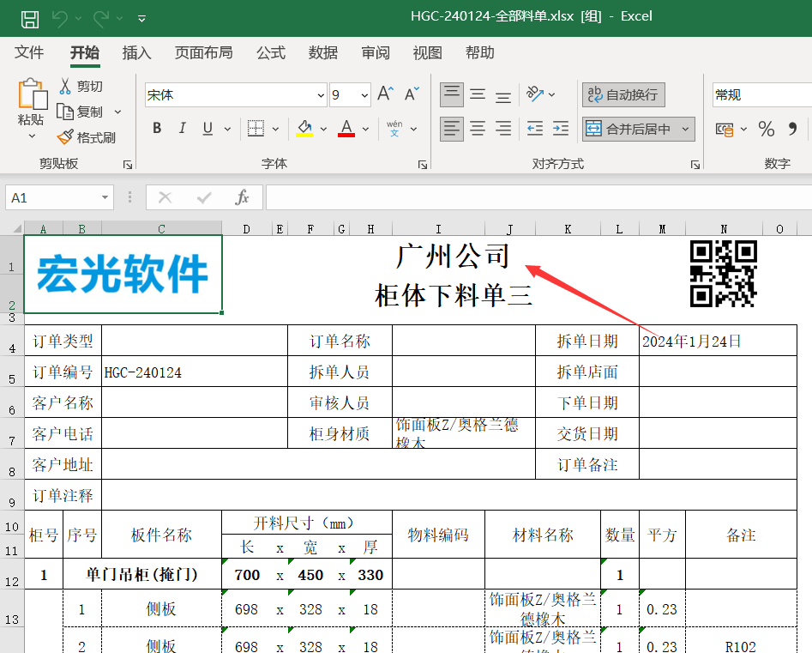The width and height of the screenshot is (812, 653).
Task: Switch to Review (审阅) tab
Action: [376, 52]
